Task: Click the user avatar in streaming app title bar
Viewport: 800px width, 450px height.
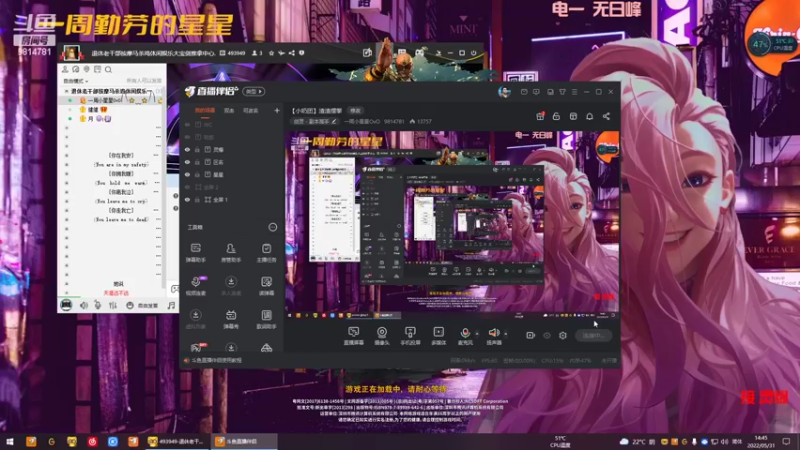Action: (x=504, y=92)
